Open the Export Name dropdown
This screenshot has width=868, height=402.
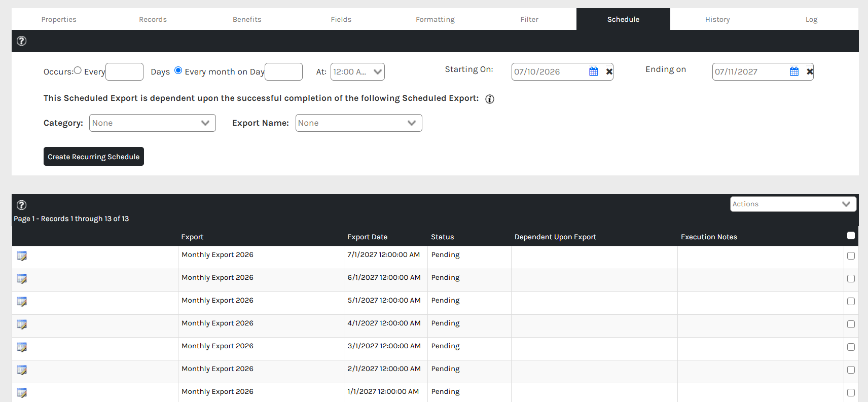(359, 123)
